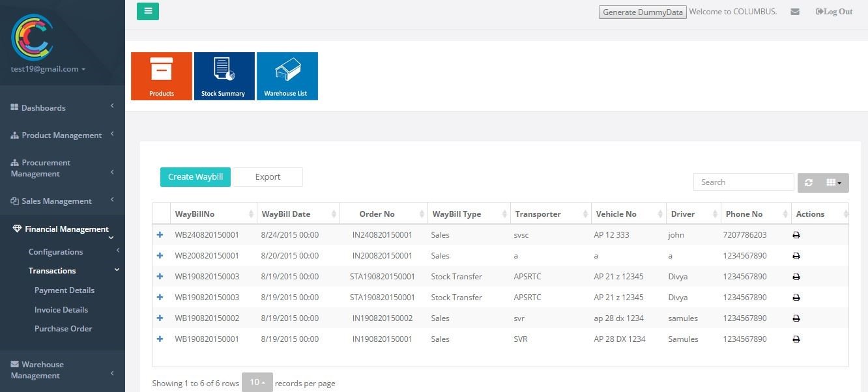Screen dimensions: 868x392
Task: Expand Warehouse Management menu
Action: pos(63,370)
